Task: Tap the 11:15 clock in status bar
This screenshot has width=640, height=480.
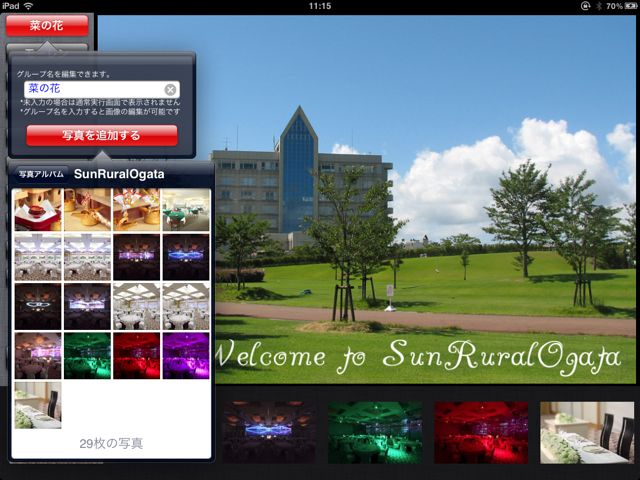Action: click(x=320, y=6)
